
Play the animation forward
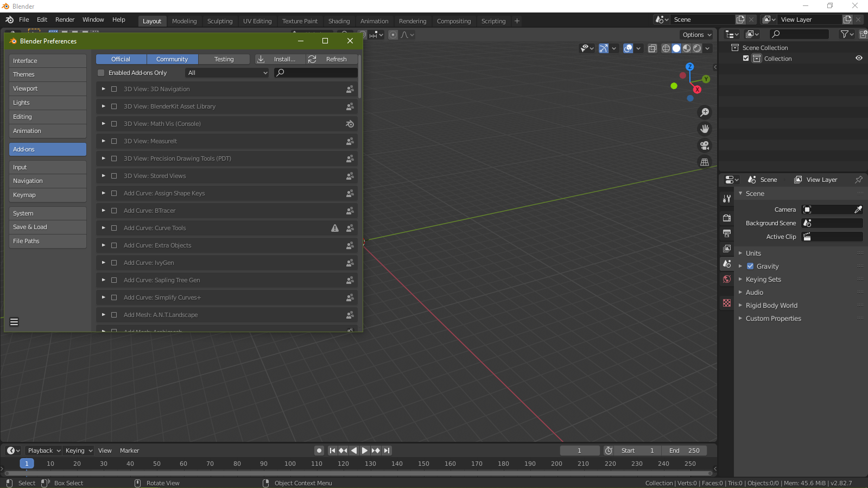[x=365, y=451]
